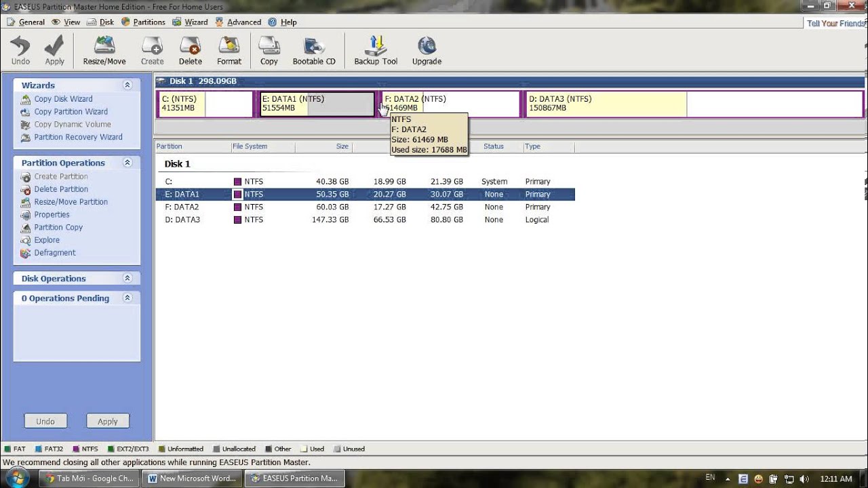Click Delete Partition in the sidebar
Image resolution: width=868 pixels, height=488 pixels.
61,189
